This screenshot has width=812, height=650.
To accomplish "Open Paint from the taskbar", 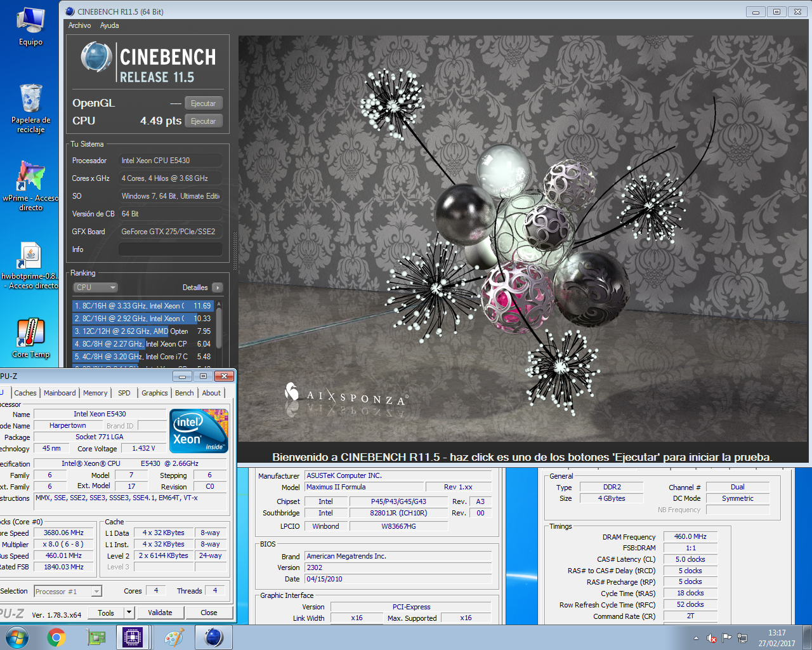I will 173,637.
